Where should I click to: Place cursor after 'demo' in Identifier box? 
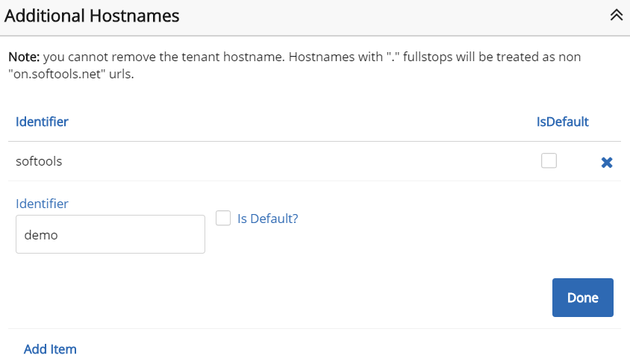point(60,235)
